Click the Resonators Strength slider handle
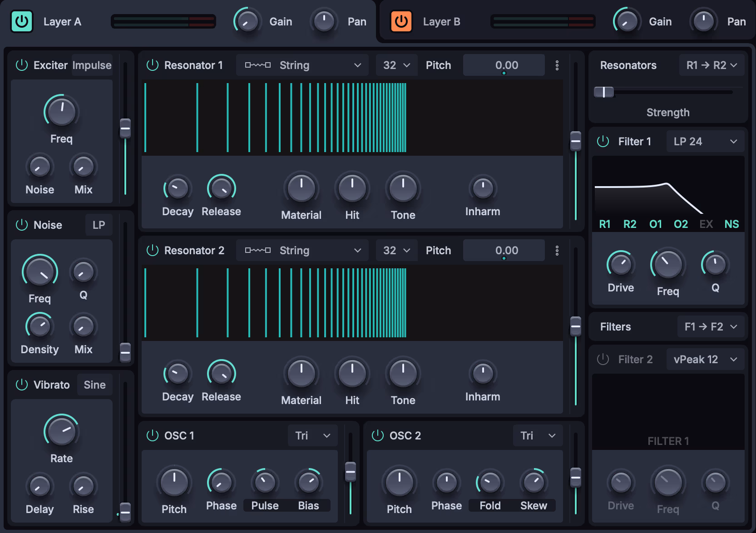 604,92
